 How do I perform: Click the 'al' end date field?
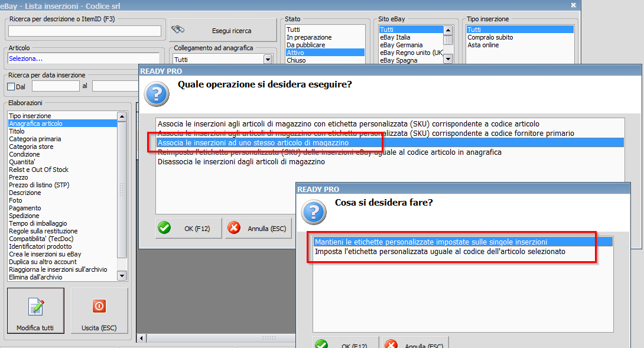click(116, 86)
